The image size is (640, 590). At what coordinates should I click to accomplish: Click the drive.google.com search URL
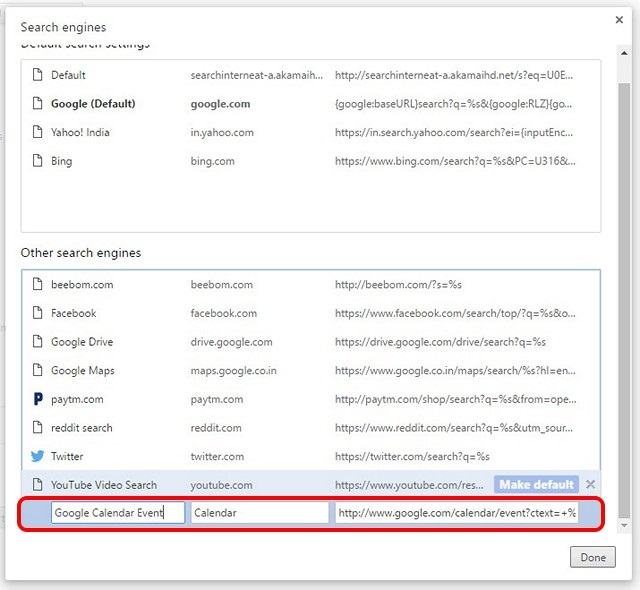440,342
